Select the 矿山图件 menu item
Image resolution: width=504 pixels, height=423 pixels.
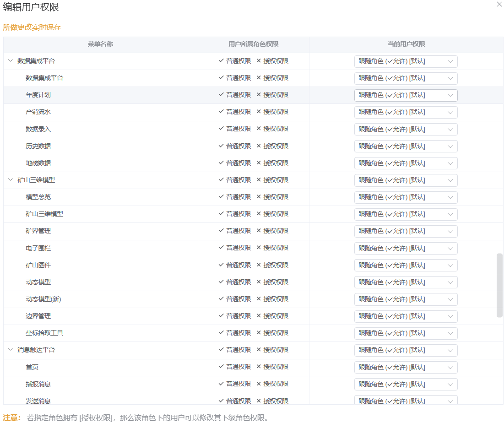click(38, 265)
